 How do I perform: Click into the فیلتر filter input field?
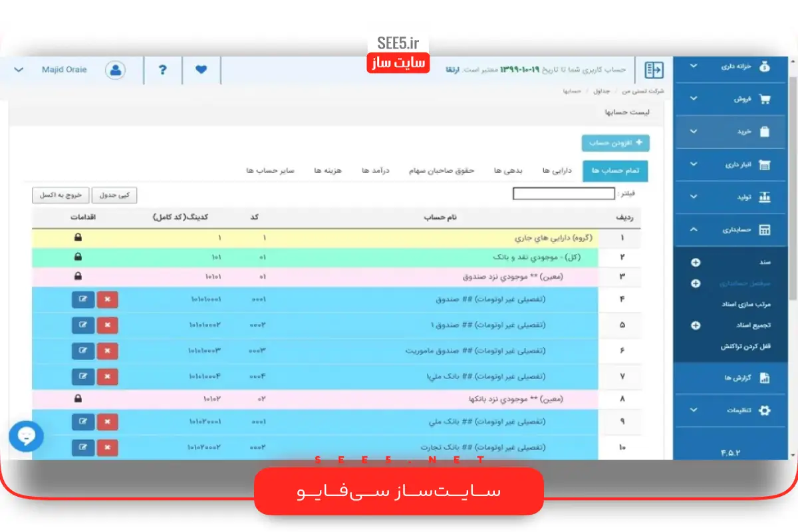(564, 194)
